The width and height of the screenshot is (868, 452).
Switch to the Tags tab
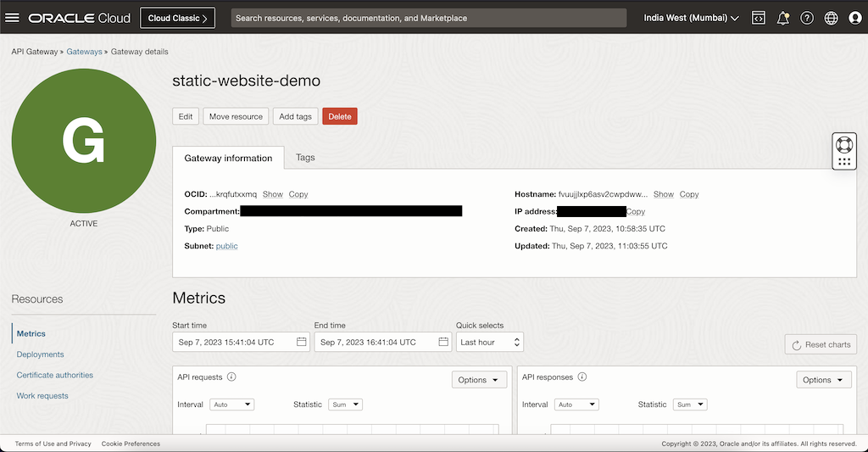[305, 158]
